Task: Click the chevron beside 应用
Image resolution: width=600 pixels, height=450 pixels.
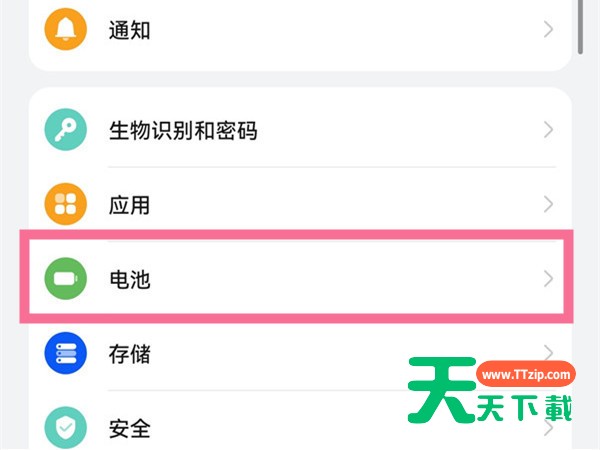Action: point(548,205)
